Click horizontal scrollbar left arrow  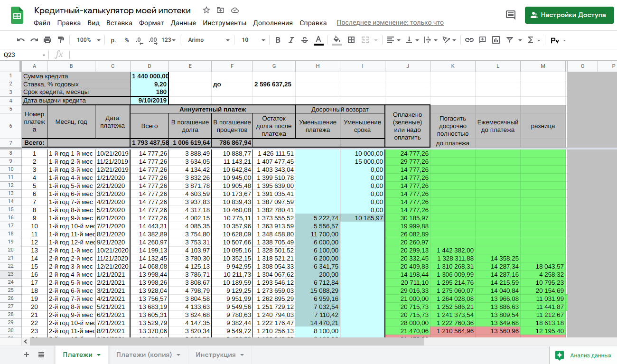tap(26, 341)
